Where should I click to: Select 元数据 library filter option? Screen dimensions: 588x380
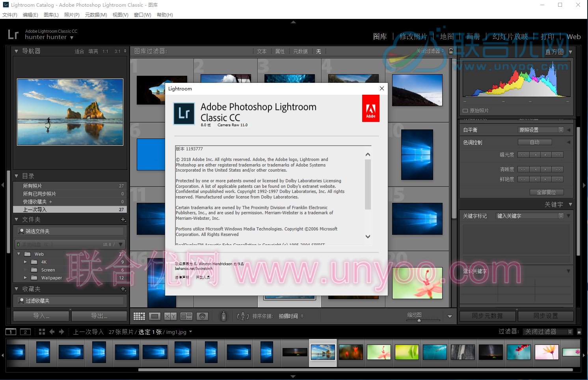pyautogui.click(x=300, y=51)
